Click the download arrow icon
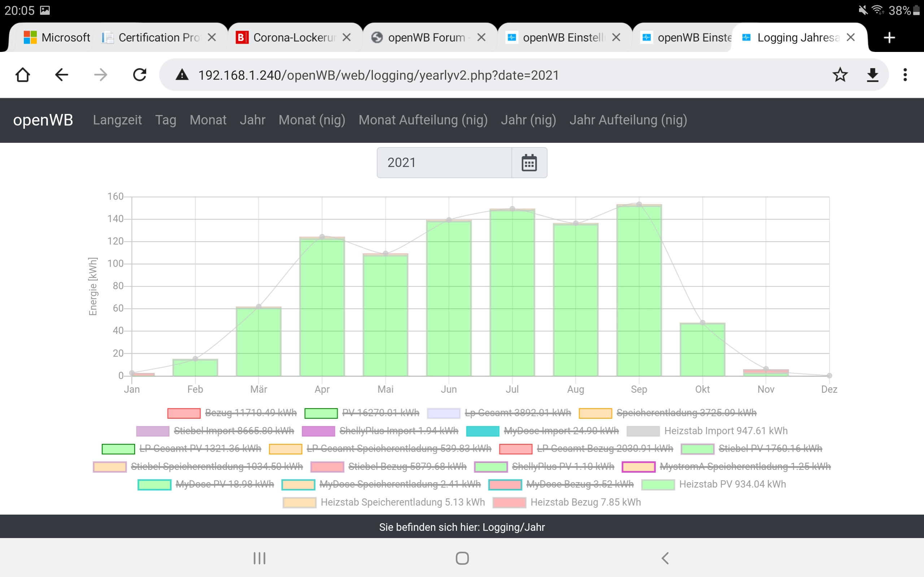This screenshot has height=577, width=924. tap(872, 75)
